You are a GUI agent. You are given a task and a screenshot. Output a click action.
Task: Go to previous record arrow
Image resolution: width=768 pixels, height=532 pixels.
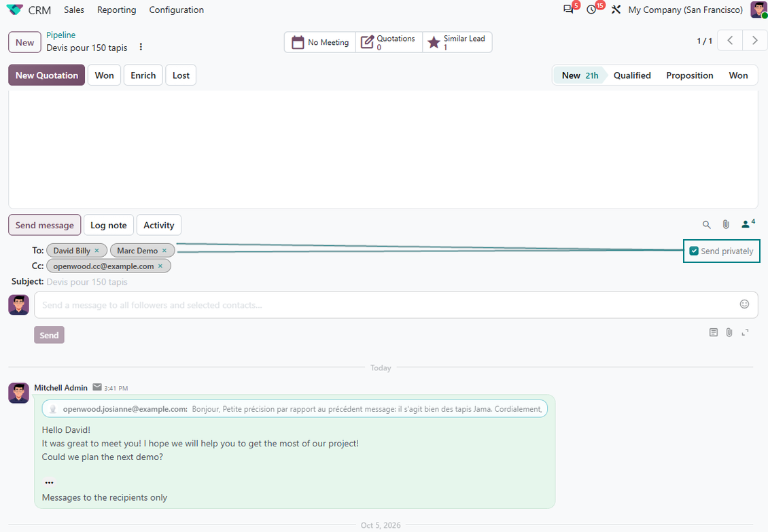(730, 41)
